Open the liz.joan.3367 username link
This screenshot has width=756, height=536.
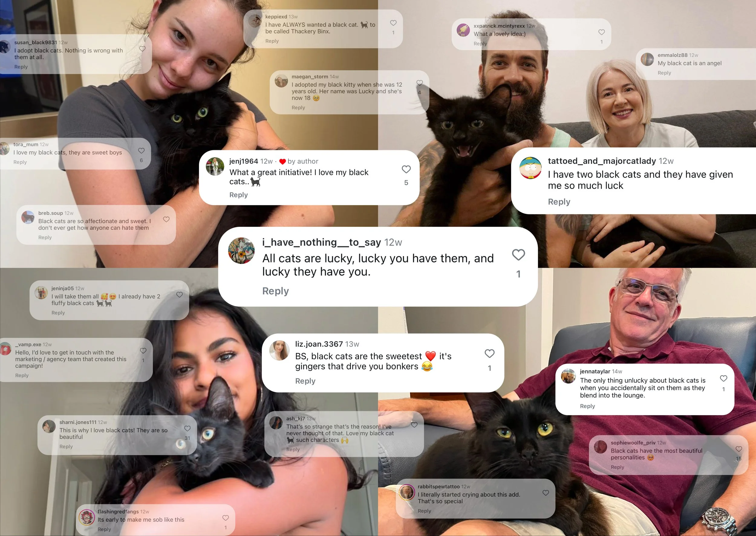[x=319, y=344]
